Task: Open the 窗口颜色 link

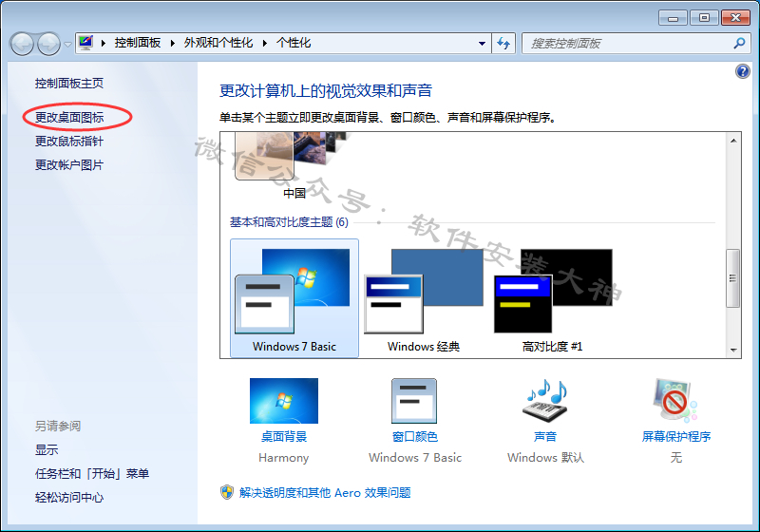Action: (415, 437)
